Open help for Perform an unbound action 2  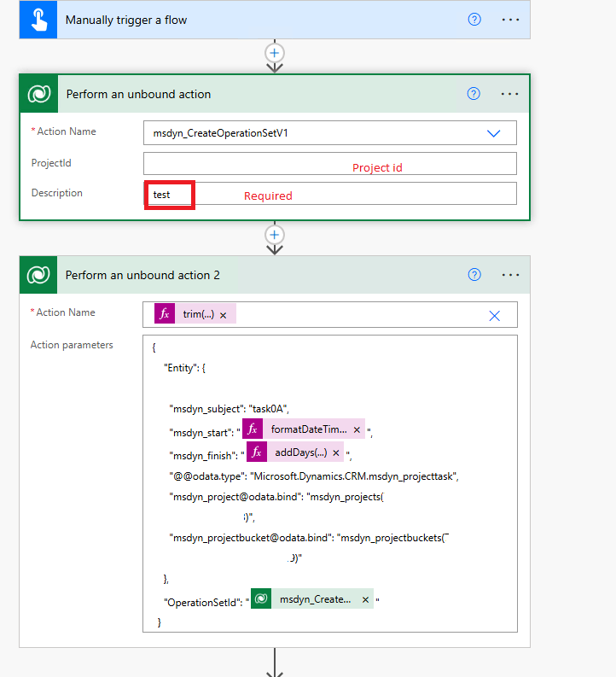point(474,275)
